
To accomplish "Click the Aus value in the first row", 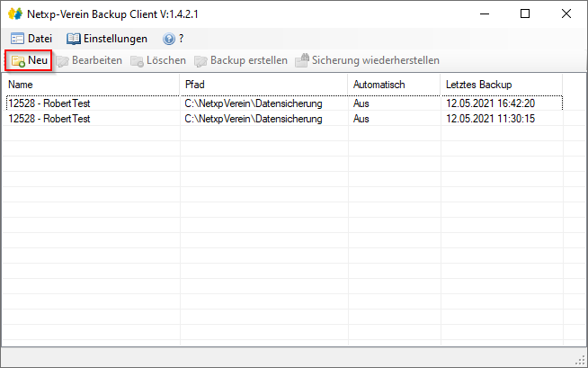I will [x=361, y=103].
